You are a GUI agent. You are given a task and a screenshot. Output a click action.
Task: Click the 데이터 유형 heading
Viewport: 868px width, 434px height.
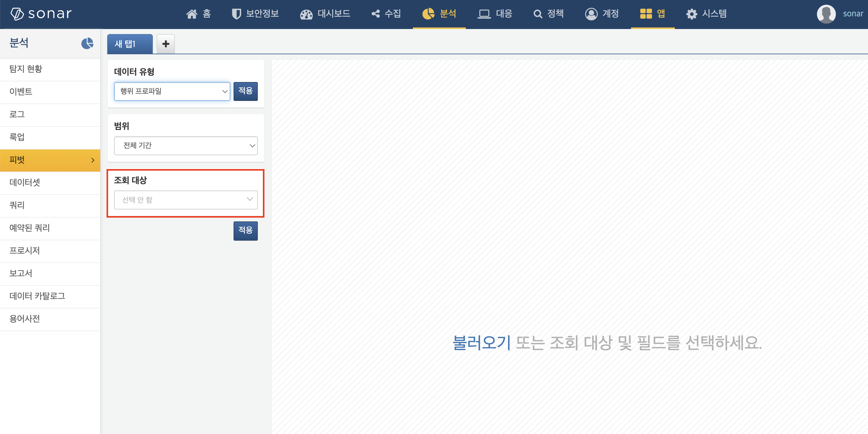(x=134, y=72)
